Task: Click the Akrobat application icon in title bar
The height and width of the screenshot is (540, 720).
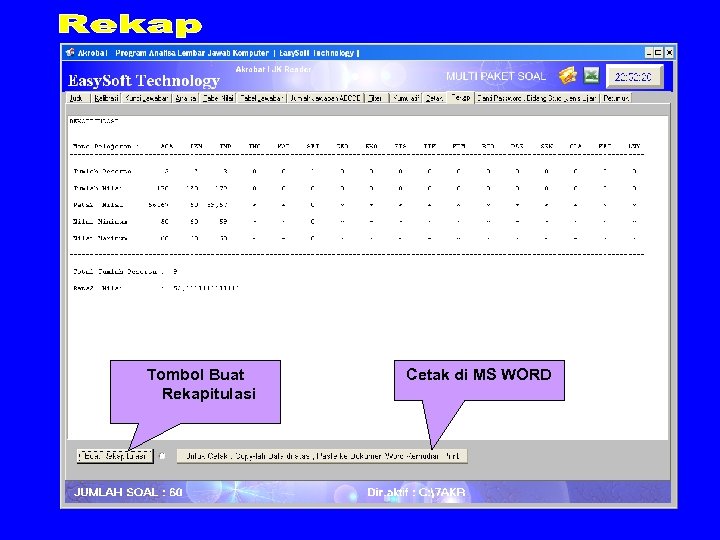Action: click(x=70, y=52)
